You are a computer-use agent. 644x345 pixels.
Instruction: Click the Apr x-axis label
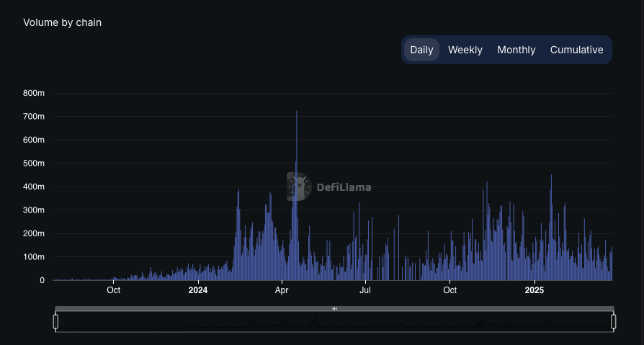282,290
